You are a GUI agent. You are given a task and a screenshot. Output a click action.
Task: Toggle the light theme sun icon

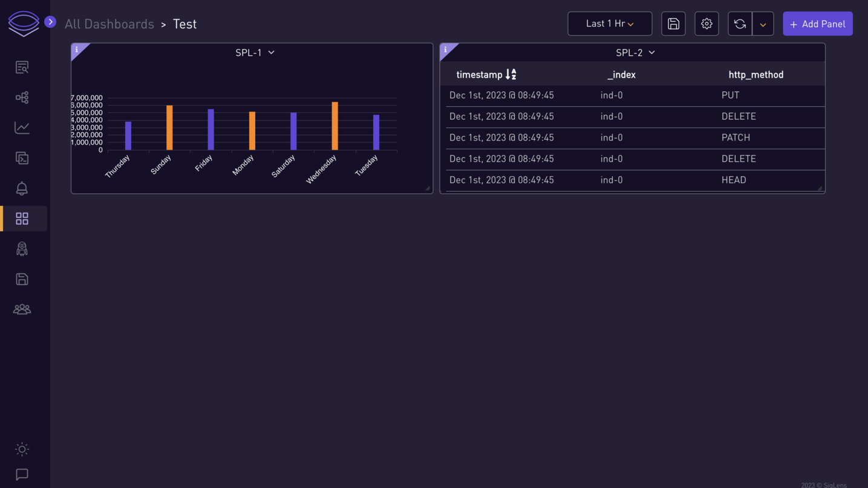click(22, 449)
